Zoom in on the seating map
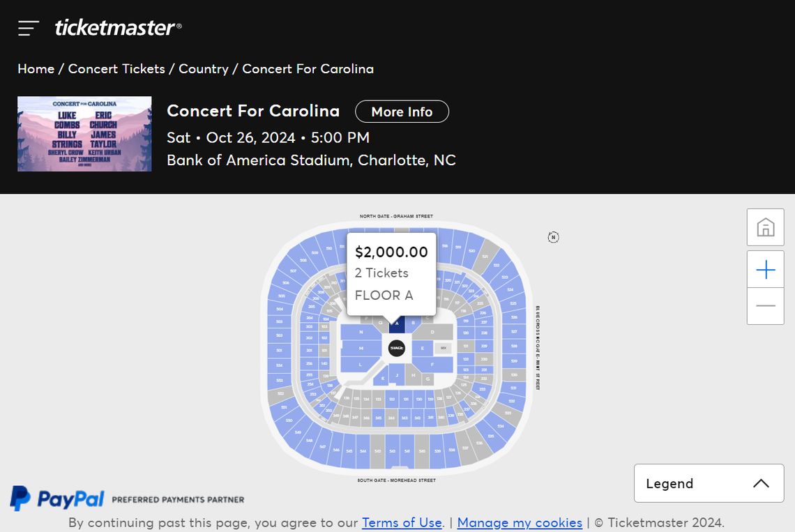 pyautogui.click(x=765, y=269)
